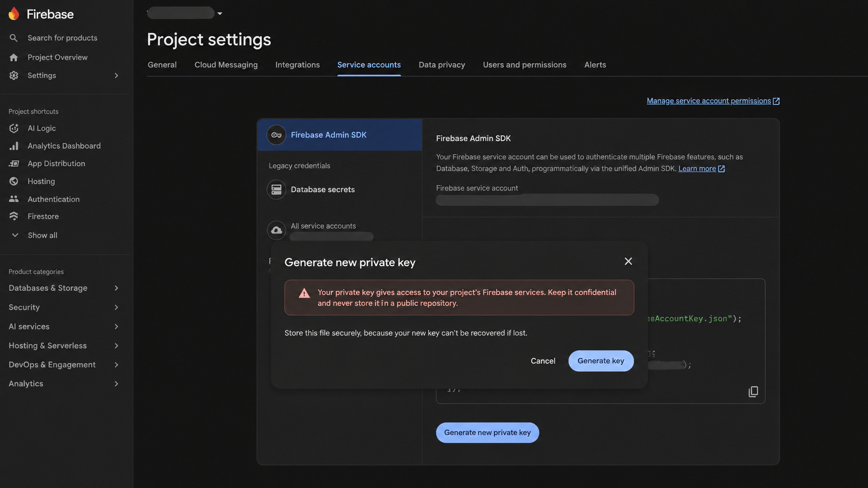Screen dimensions: 868x488
Task: Click the Firebase wordmark text
Action: click(50, 15)
